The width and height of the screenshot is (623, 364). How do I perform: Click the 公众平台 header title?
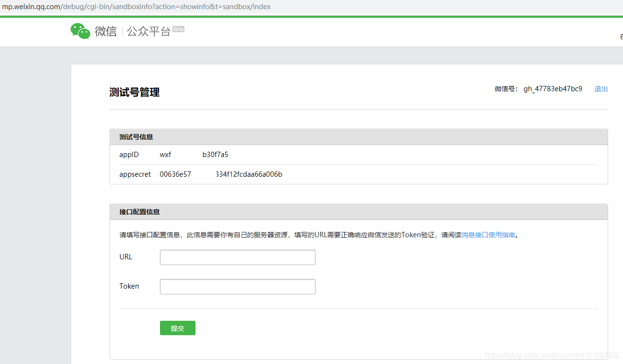148,32
